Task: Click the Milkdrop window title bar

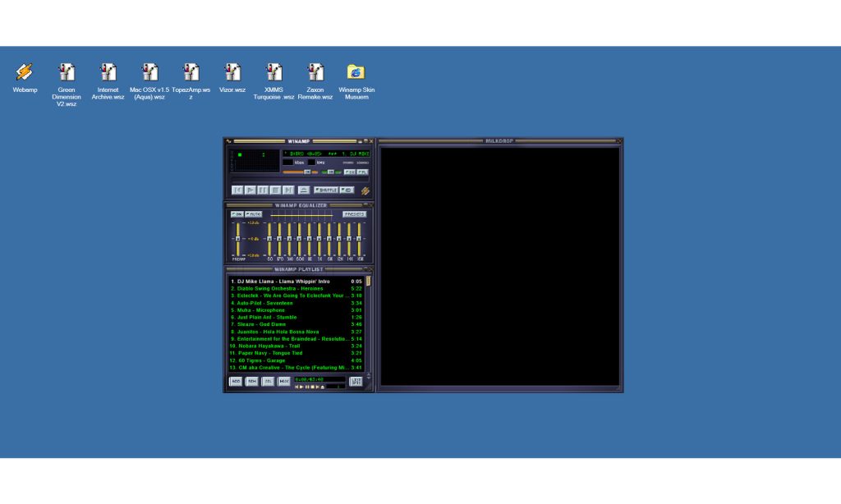Action: 499,141
